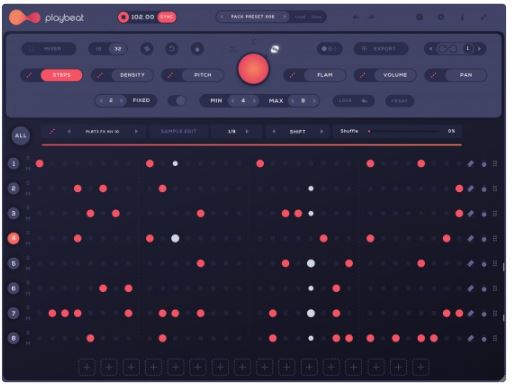This screenshot has height=388, width=513.
Task: Click the big red randomize button
Action: pos(253,69)
